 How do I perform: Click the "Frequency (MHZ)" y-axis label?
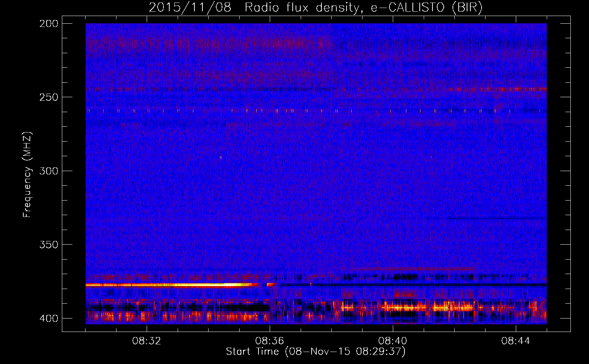pos(28,175)
